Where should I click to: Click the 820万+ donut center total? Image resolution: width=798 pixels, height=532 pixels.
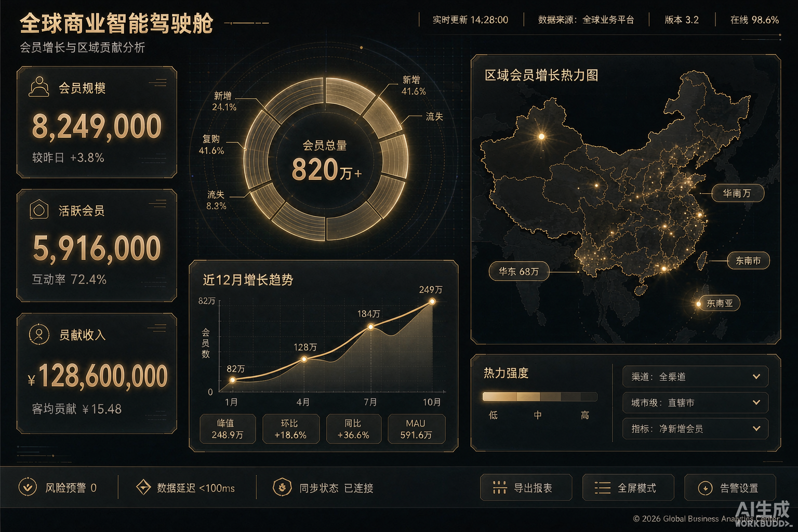[x=326, y=169]
